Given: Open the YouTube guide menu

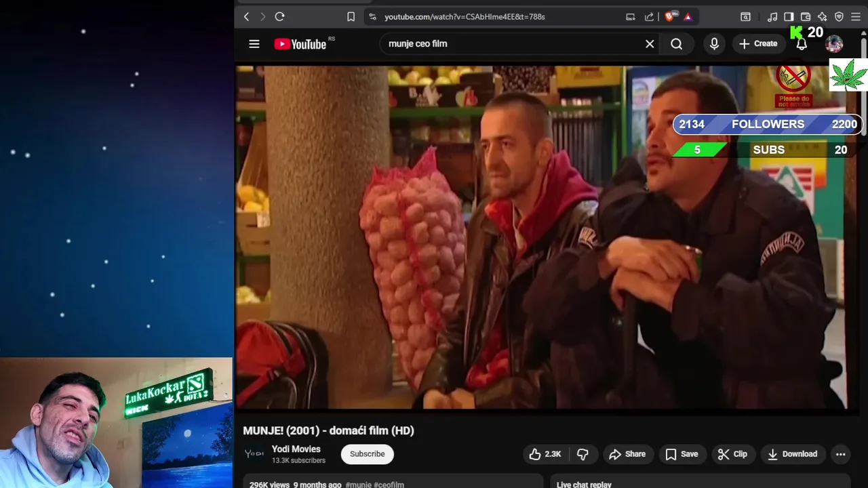Looking at the screenshot, I should (x=254, y=44).
